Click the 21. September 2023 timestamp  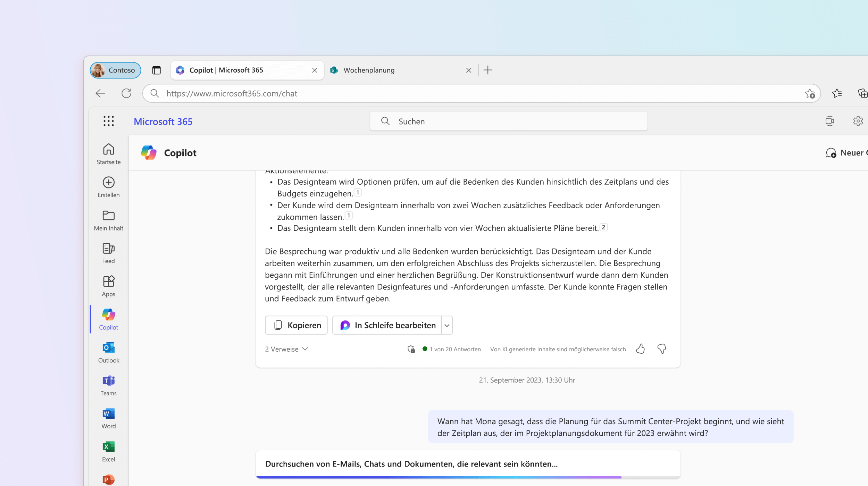click(x=527, y=380)
